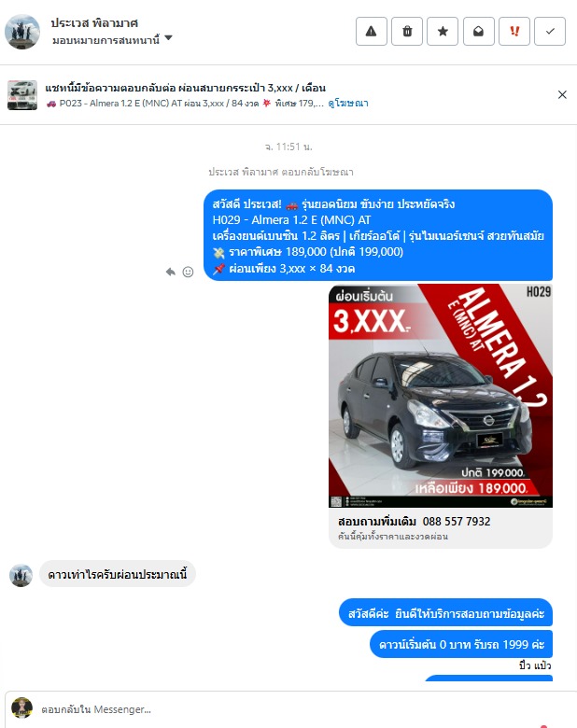The image size is (577, 728).
Task: Click the spam warning triangle icon
Action: tap(372, 31)
